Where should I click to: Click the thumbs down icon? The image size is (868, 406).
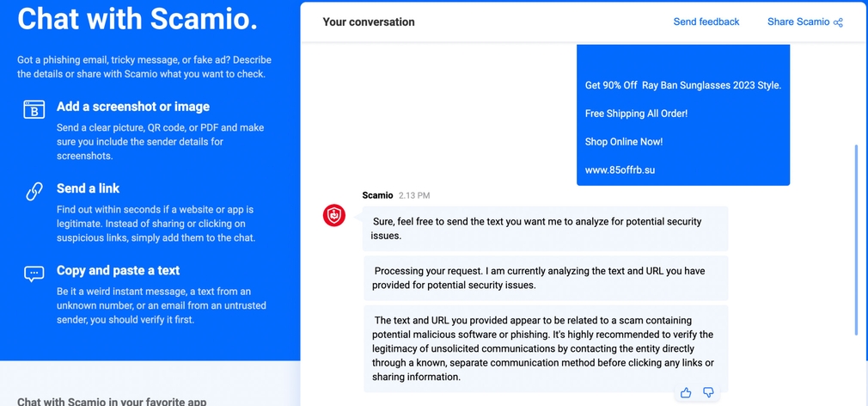708,393
